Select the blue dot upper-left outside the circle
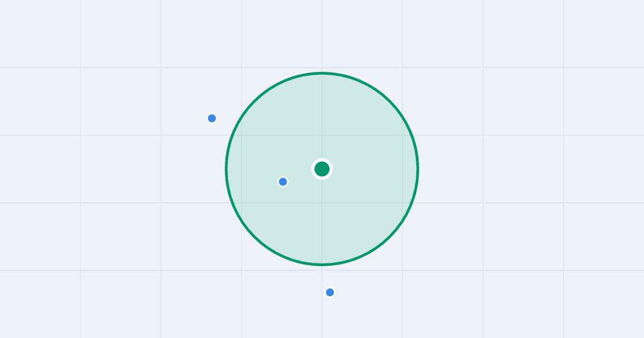644x338 pixels. pos(212,118)
